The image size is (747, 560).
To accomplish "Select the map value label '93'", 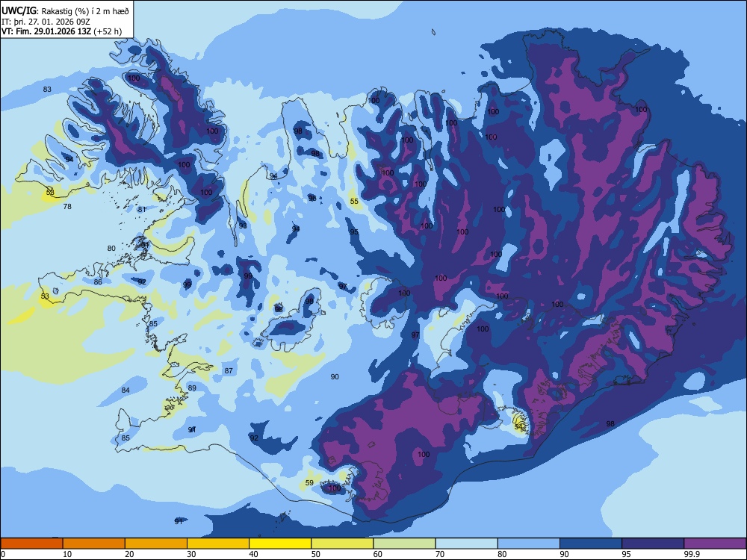I will coord(243,225).
